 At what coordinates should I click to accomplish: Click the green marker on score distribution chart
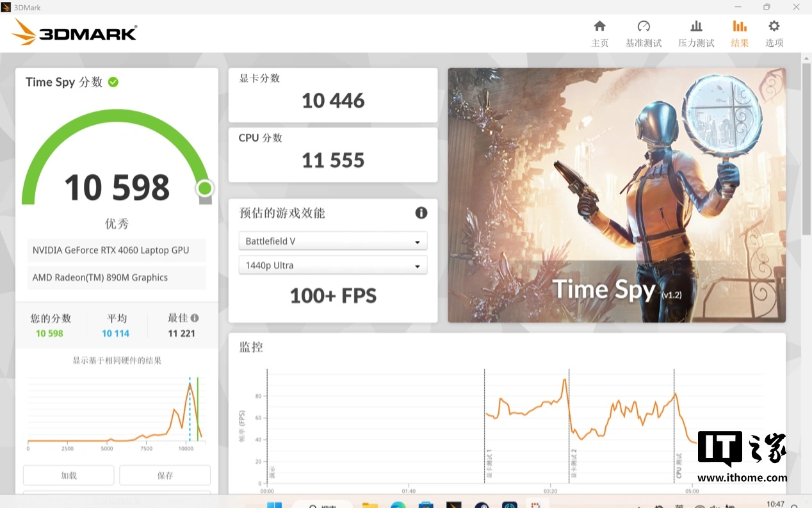tap(197, 410)
